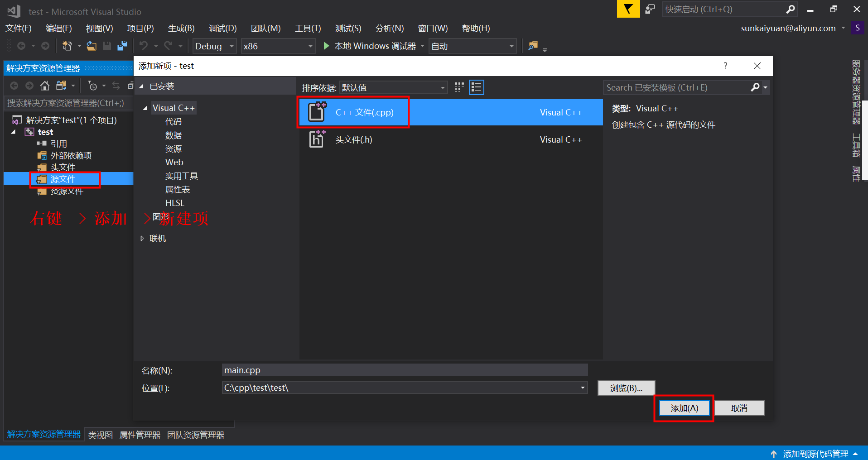Open the 自动 dropdown in toolbar
The image size is (868, 460).
point(472,46)
